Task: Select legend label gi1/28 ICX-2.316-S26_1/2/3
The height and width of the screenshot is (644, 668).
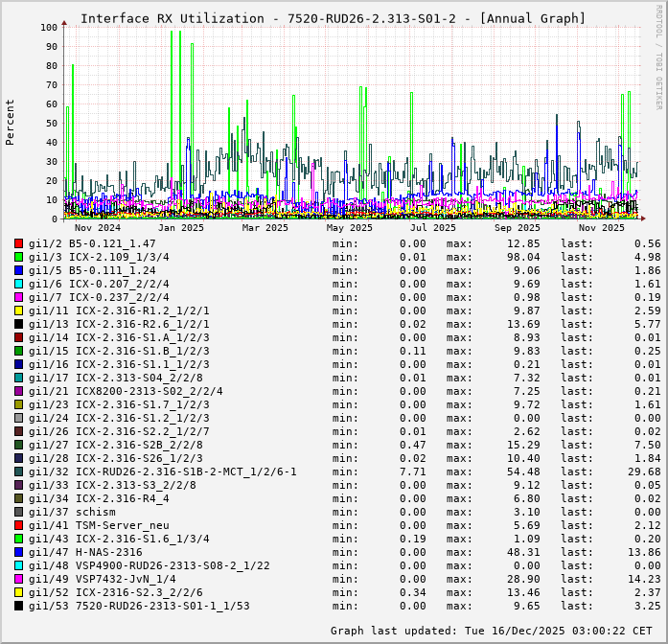Action: coord(115,458)
